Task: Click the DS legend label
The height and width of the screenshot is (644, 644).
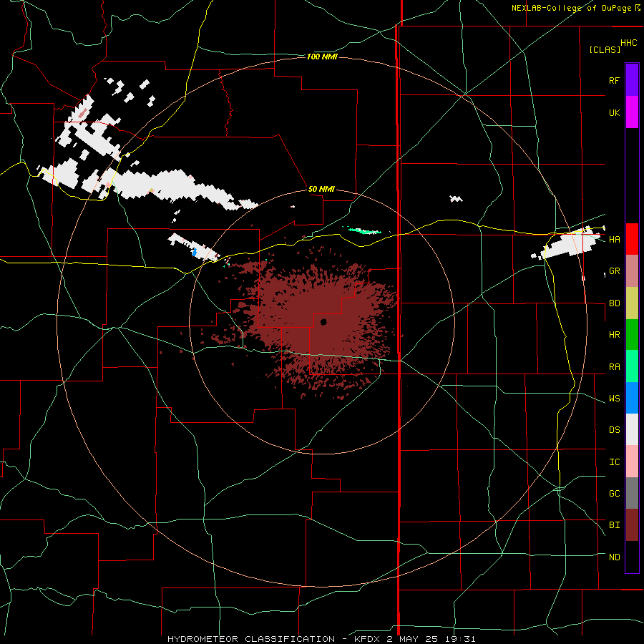Action: click(x=614, y=430)
